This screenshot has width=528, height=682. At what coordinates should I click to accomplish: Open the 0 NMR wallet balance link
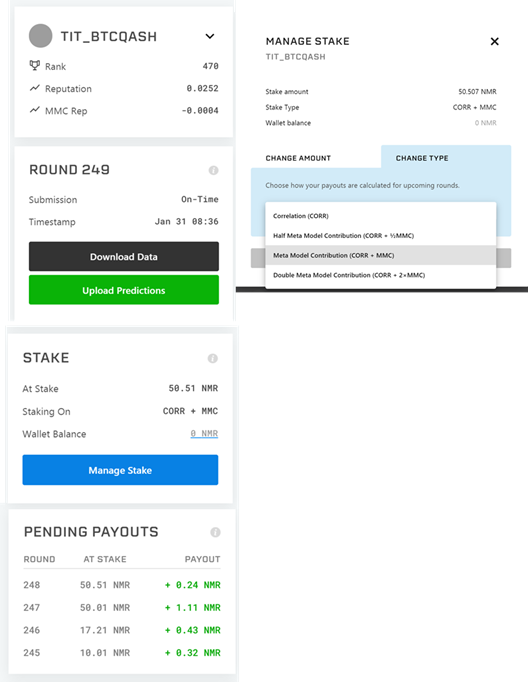pyautogui.click(x=204, y=434)
